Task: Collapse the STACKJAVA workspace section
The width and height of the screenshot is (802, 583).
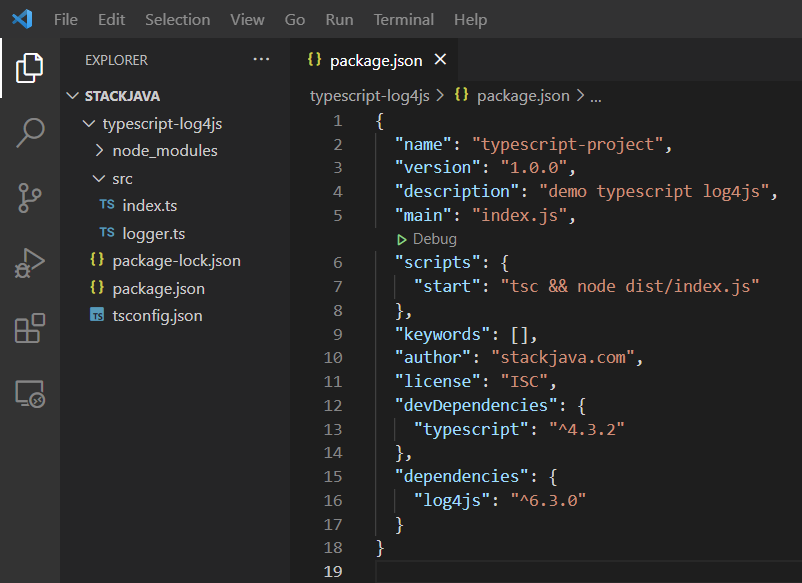Action: tap(73, 96)
